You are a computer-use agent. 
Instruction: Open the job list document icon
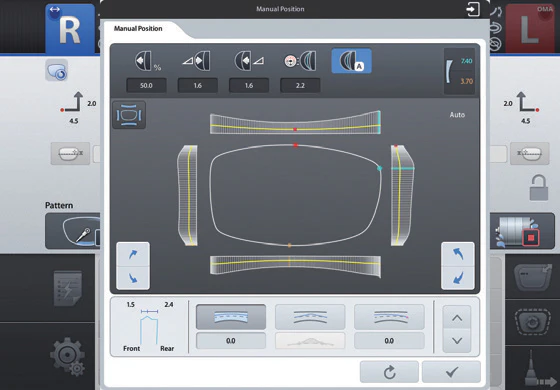[68, 289]
